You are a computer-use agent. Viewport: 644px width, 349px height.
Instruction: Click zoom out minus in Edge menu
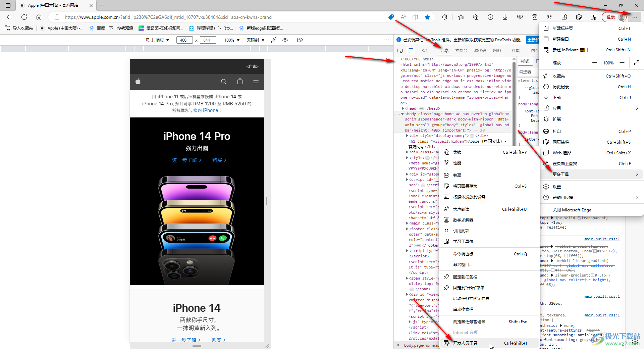(595, 63)
